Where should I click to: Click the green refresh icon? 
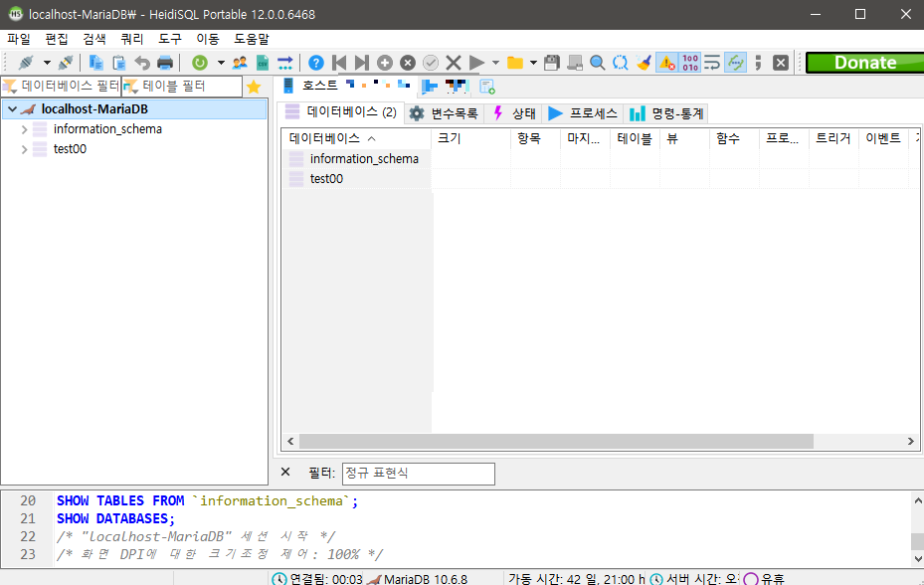pyautogui.click(x=200, y=63)
